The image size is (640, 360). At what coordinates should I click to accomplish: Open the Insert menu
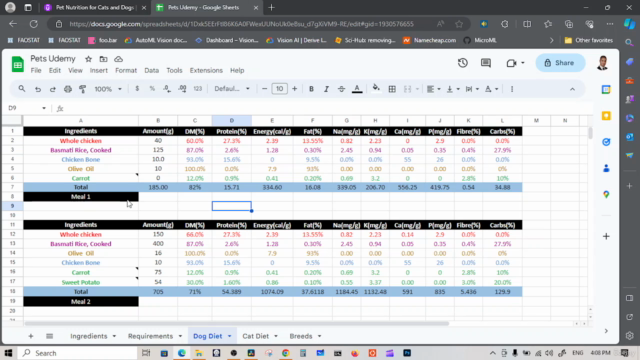pos(99,70)
